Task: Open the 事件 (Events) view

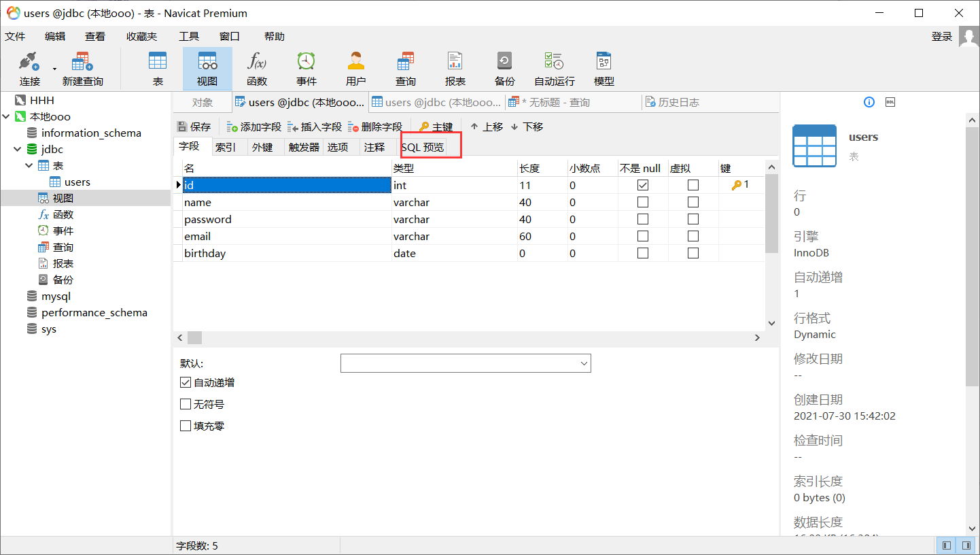Action: pyautogui.click(x=306, y=68)
